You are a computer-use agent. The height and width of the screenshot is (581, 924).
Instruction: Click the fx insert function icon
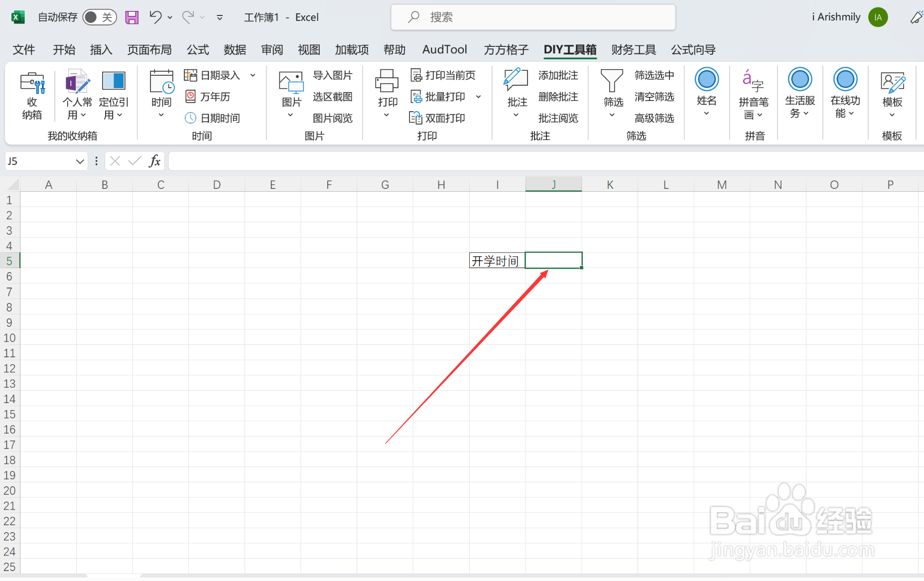pos(155,161)
